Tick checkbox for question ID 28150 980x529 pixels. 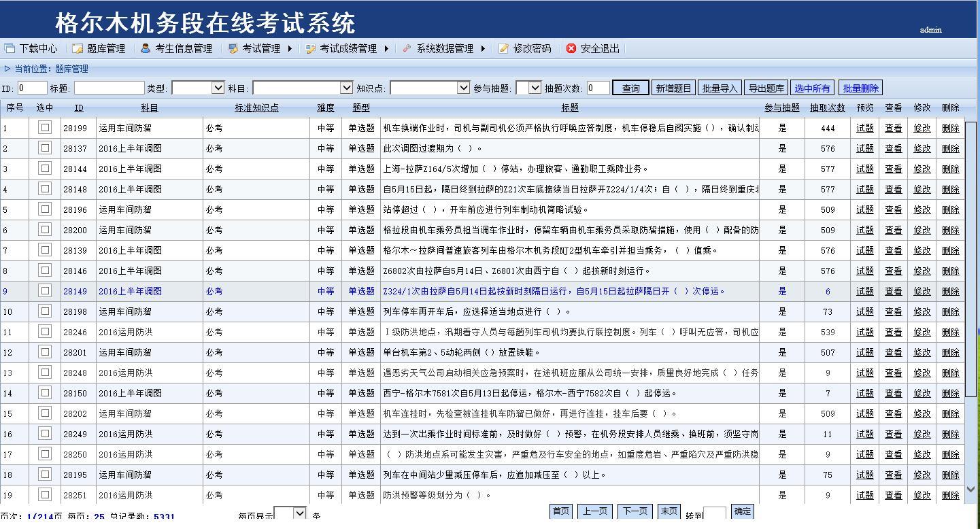[45, 392]
